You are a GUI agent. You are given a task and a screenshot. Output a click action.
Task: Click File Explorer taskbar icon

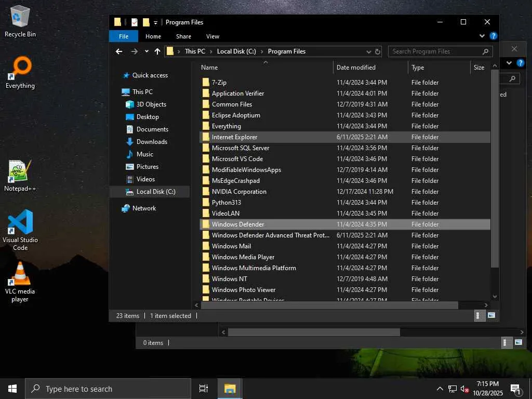230,389
